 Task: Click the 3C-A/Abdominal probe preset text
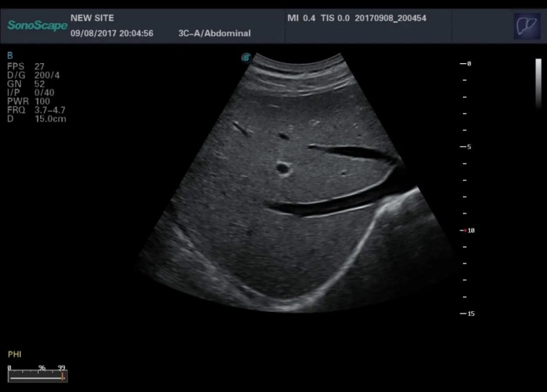click(x=214, y=33)
